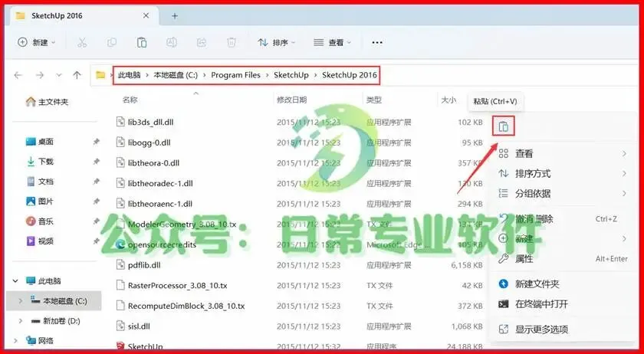Screen dimensions: 644x354
Task: Open 视频 (Videos) in sidebar
Action: point(40,241)
